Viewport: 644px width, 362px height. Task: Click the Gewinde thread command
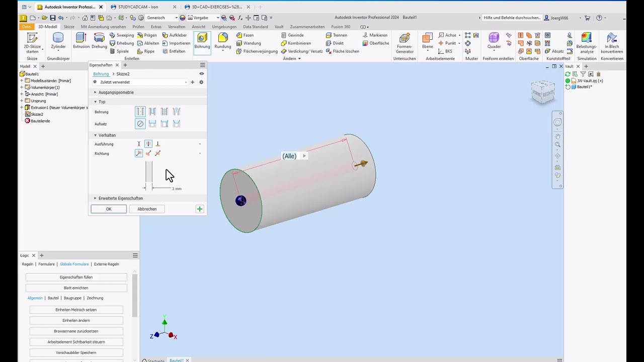[x=292, y=35]
